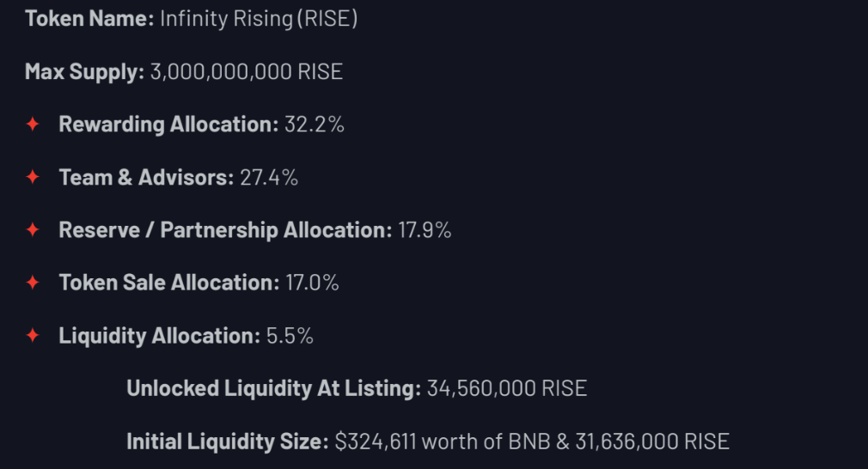The width and height of the screenshot is (868, 469).
Task: Click the 34,560,000 RISE unlocked amount
Action: point(507,388)
